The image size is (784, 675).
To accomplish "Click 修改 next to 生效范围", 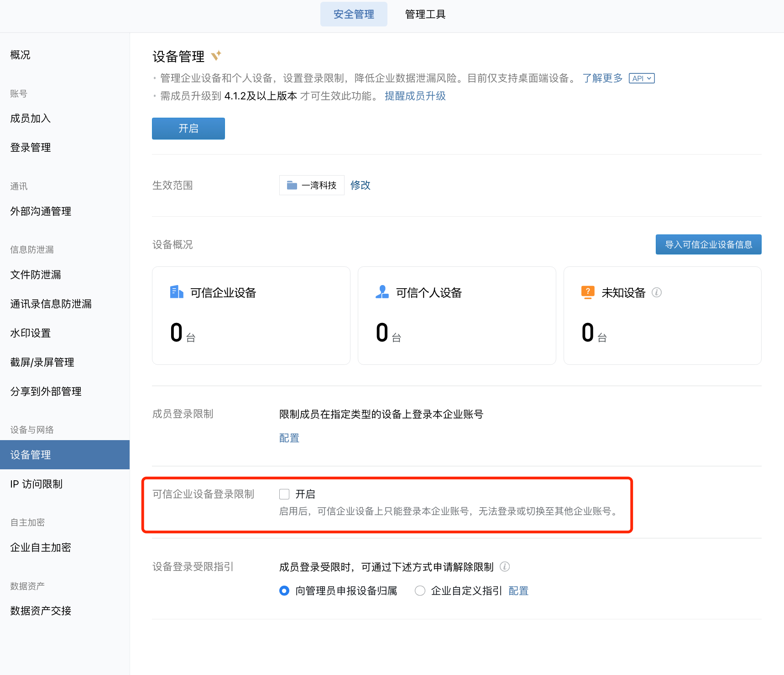I will tap(360, 185).
